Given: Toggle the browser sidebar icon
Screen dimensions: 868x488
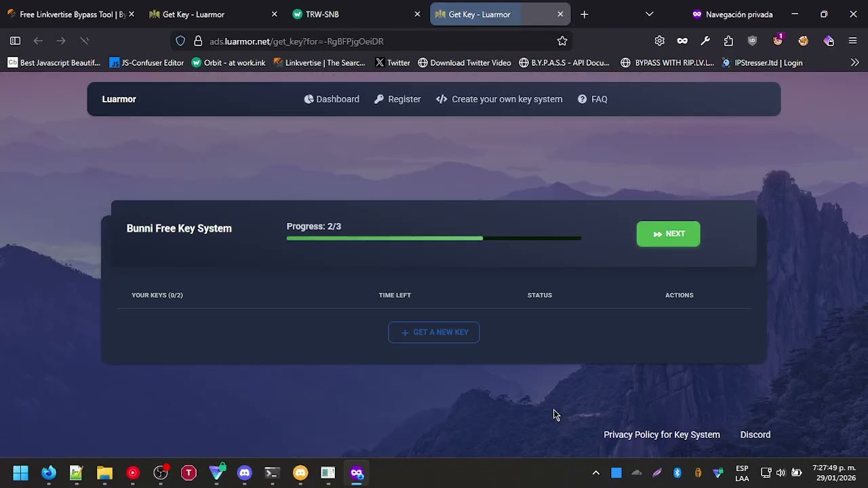Looking at the screenshot, I should [15, 41].
